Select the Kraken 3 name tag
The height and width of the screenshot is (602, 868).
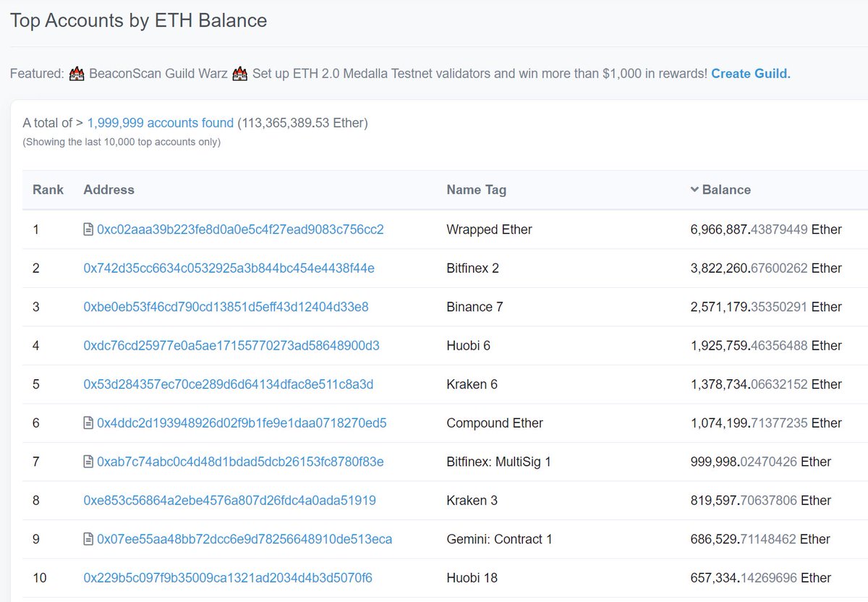coord(472,501)
